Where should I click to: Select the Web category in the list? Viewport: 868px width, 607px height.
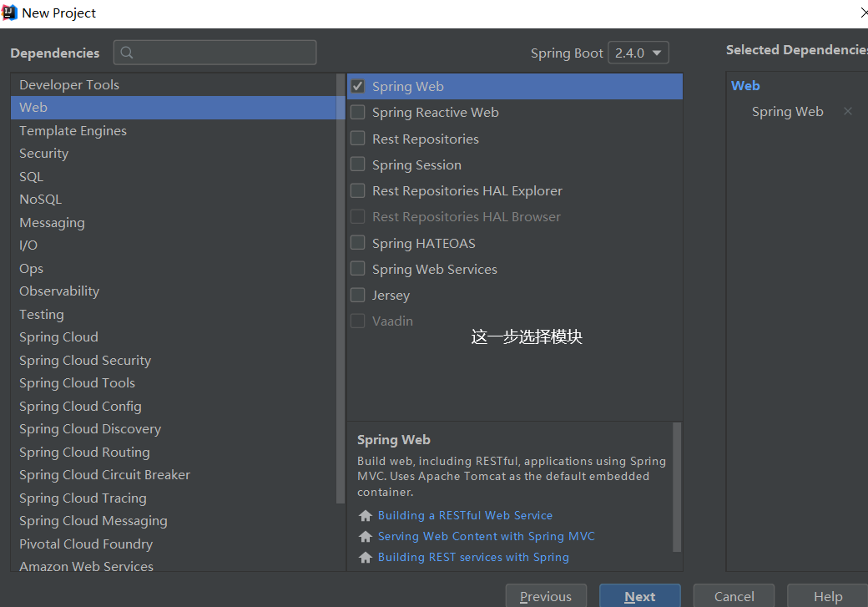pos(174,108)
